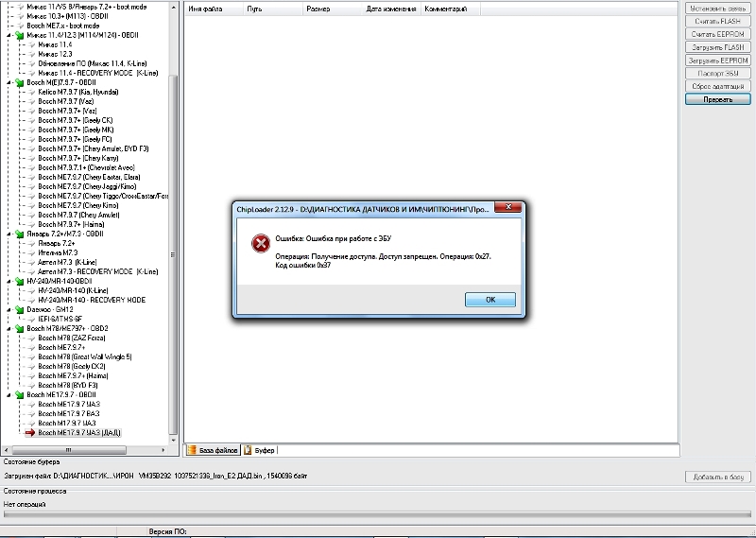
Task: Click the Прервать button
Action: click(718, 99)
